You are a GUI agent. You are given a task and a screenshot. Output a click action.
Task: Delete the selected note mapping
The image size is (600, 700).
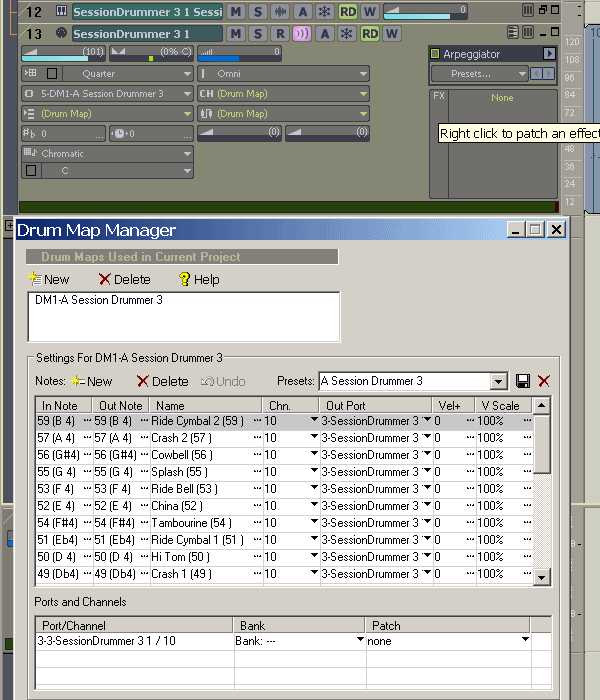[x=162, y=381]
